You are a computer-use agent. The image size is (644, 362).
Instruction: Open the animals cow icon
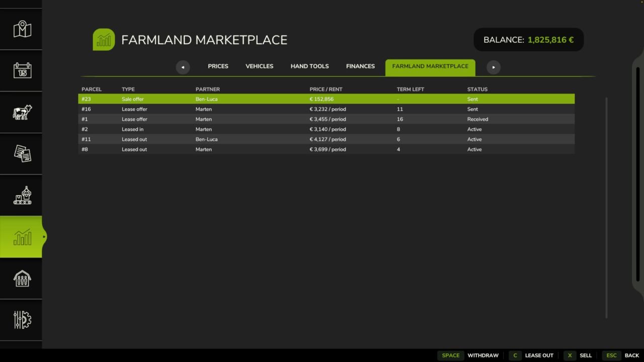pyautogui.click(x=22, y=112)
